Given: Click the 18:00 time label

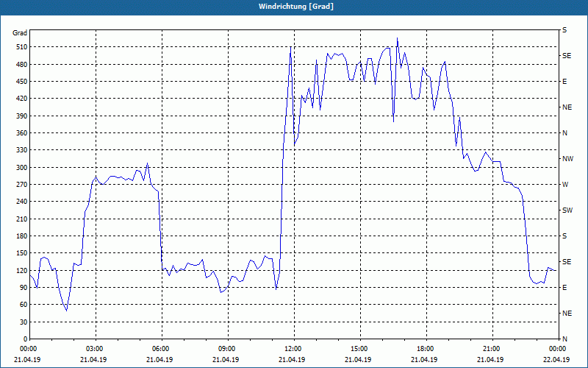Looking at the screenshot, I should [425, 349].
